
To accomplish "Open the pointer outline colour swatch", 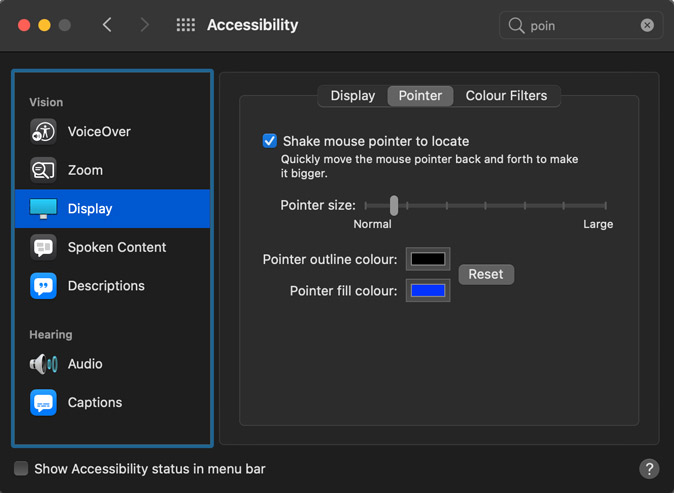I will pos(428,260).
